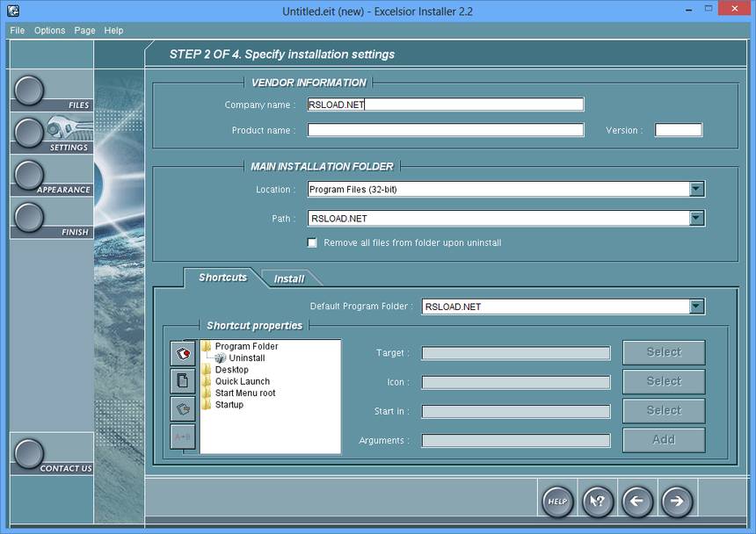Click the application icon in title bar

tap(13, 11)
